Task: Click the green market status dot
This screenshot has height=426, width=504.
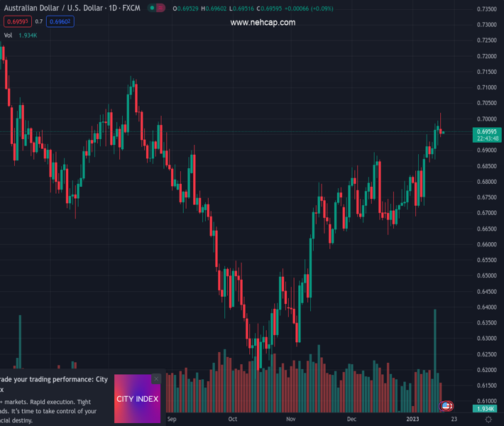Action: [x=153, y=8]
